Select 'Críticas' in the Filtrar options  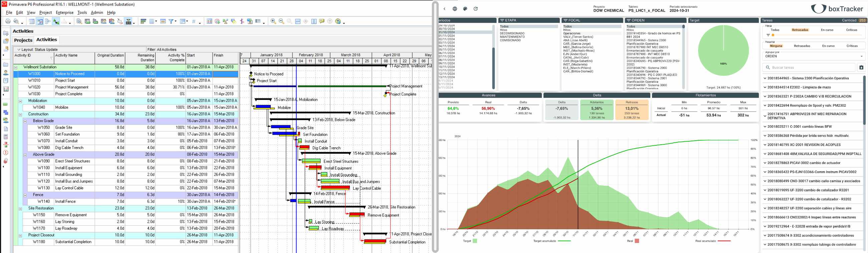pyautogui.click(x=852, y=30)
